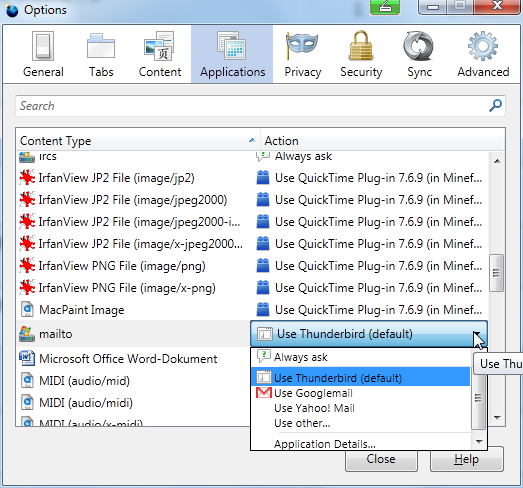Screen dimensions: 523x488
Task: Open the Content options panel
Action: 160,54
